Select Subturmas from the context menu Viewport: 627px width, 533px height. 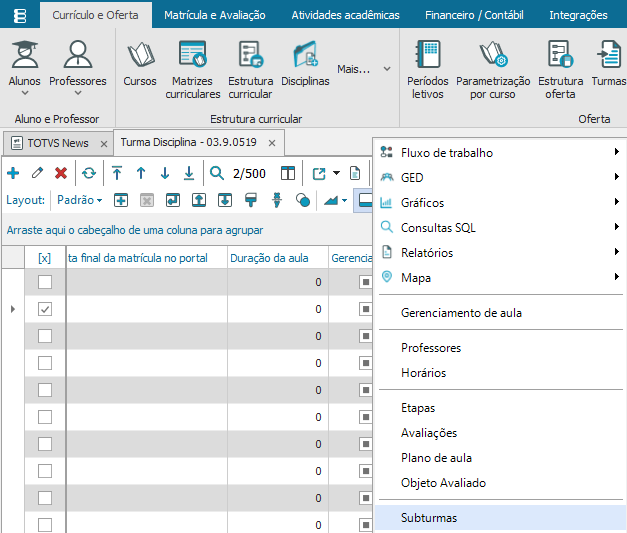tap(429, 518)
